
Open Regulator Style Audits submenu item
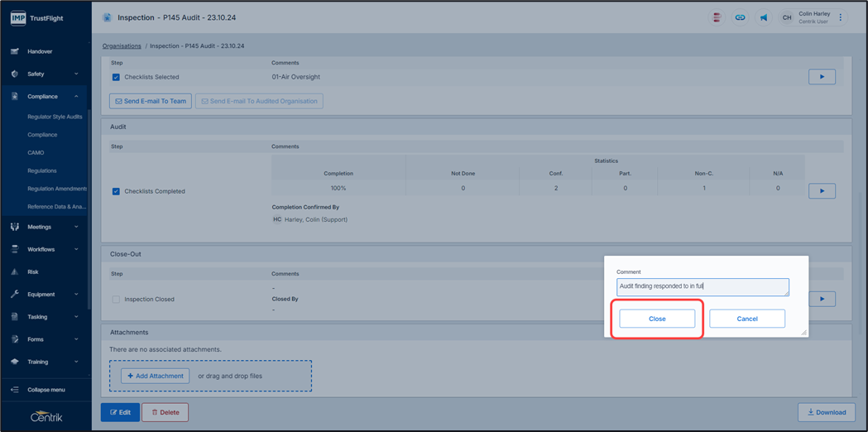coord(55,117)
